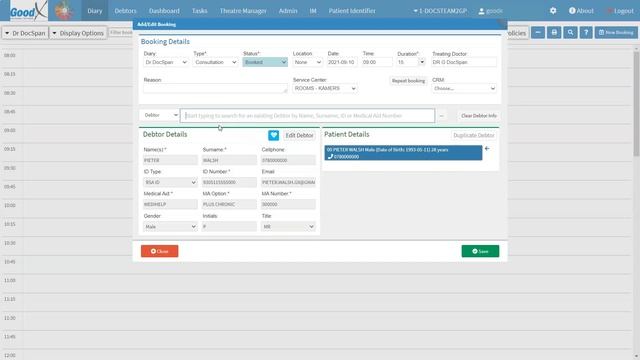
Task: Open the Theatre Manager menu
Action: [x=243, y=11]
